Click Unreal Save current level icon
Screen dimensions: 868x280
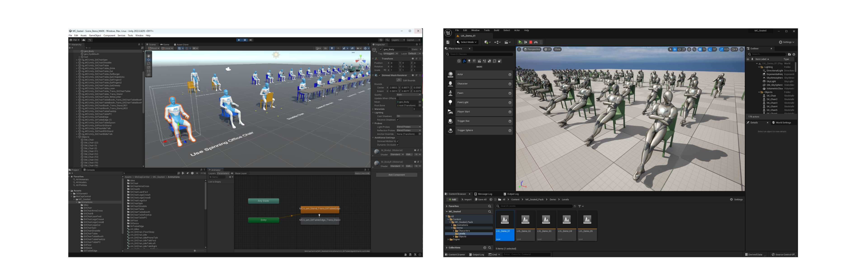point(448,42)
